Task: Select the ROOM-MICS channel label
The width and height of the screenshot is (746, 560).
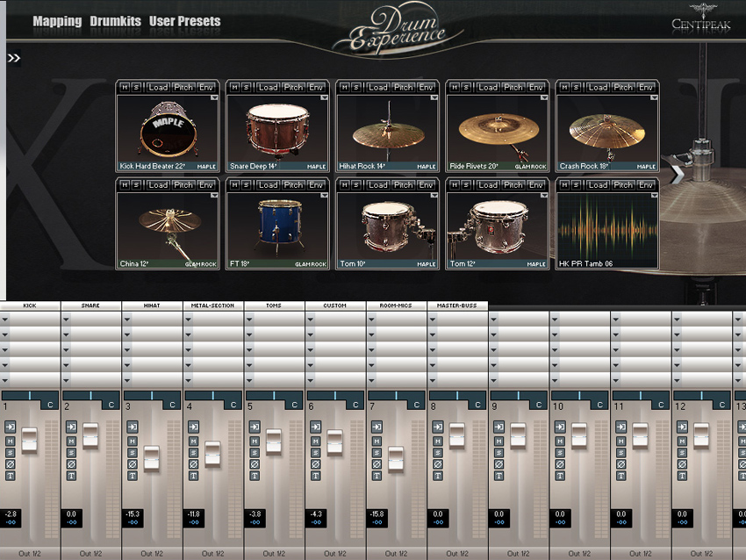Action: pyautogui.click(x=396, y=305)
